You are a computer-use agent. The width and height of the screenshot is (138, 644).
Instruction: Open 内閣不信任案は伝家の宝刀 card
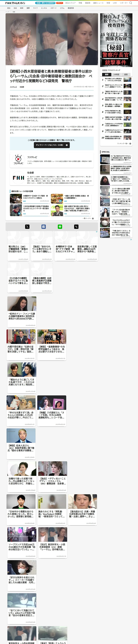pos(21,345)
